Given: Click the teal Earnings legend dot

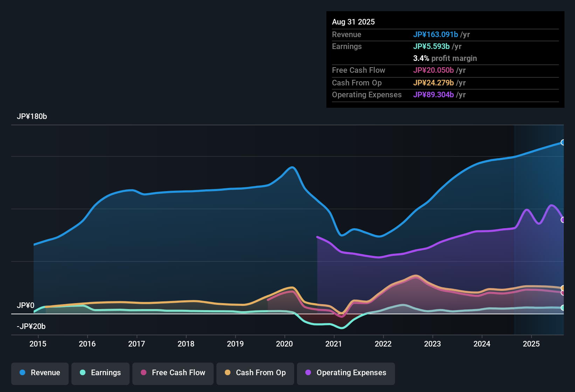Looking at the screenshot, I should (83, 373).
